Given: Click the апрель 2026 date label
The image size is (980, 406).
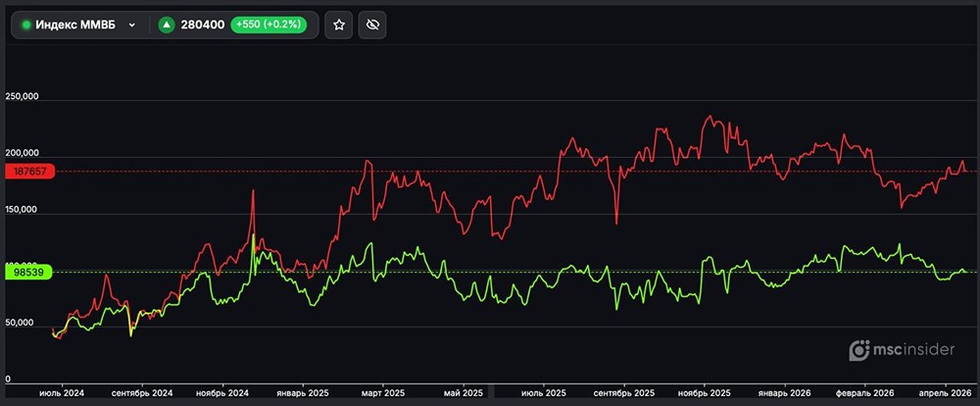Looking at the screenshot, I should tap(944, 390).
